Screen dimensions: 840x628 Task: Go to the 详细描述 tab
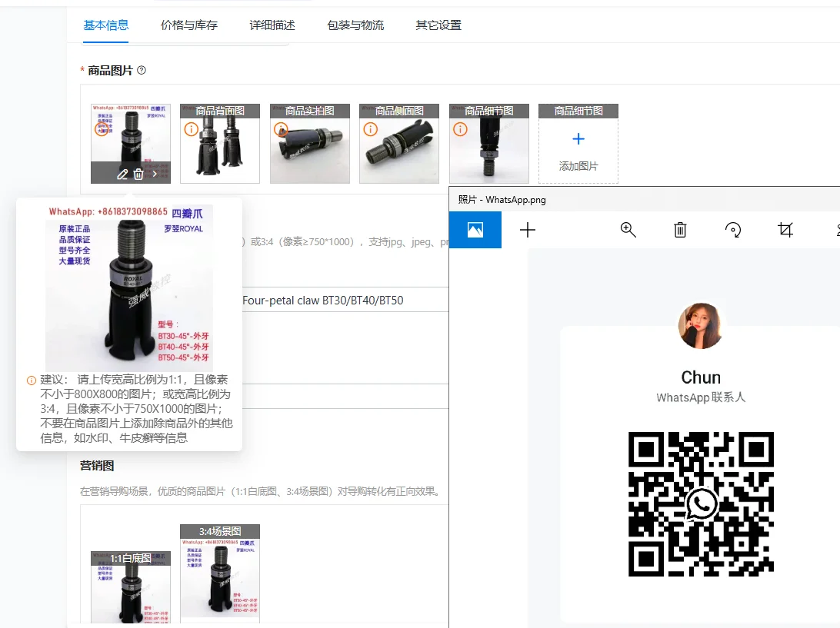[272, 25]
